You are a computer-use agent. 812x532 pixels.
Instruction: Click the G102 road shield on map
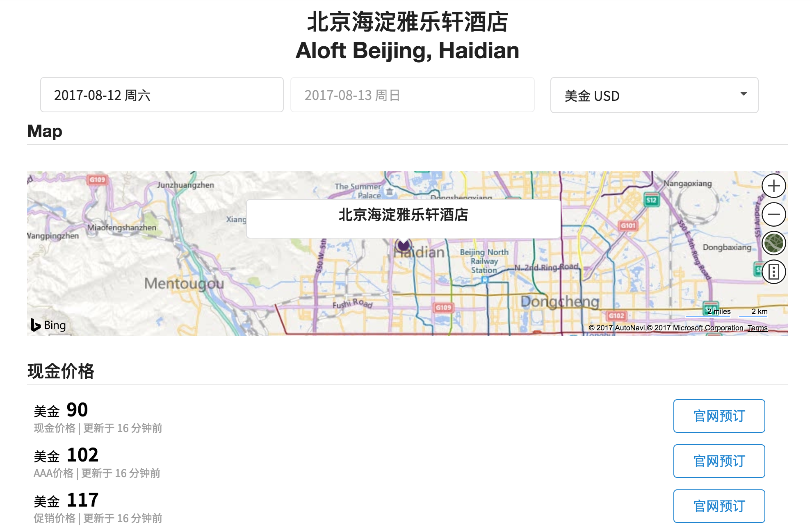[616, 316]
